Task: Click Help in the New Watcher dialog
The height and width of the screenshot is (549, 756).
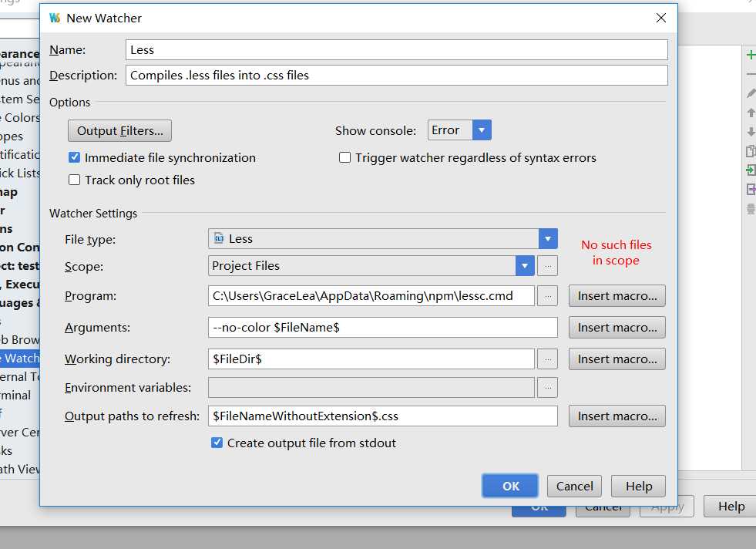Action: 638,486
